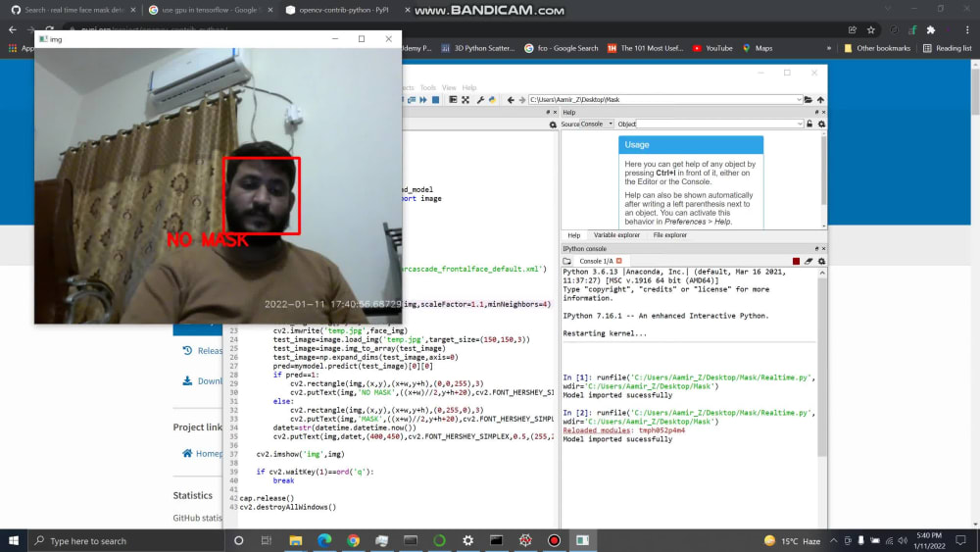Open 3D Python Scatter bookmark
Image resolution: width=980 pixels, height=552 pixels.
click(478, 48)
